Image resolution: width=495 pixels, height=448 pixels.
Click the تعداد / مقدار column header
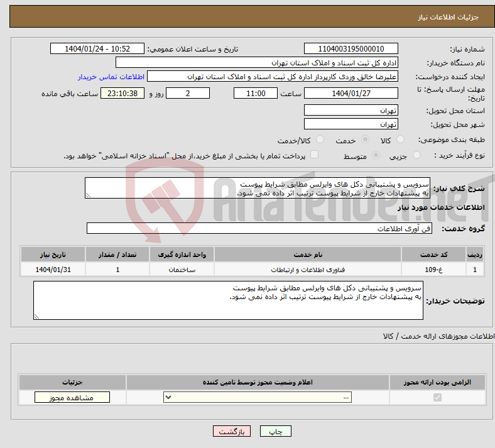coord(117,254)
